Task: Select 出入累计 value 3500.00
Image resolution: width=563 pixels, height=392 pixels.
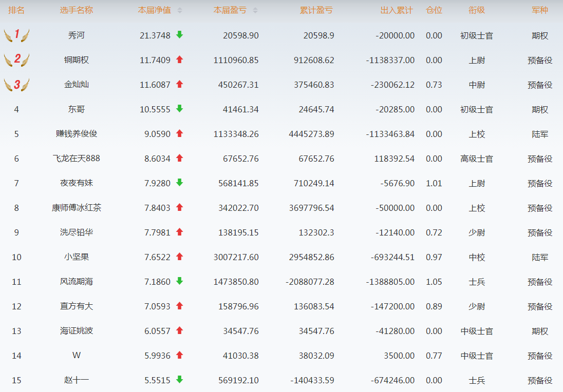Action: coord(399,356)
